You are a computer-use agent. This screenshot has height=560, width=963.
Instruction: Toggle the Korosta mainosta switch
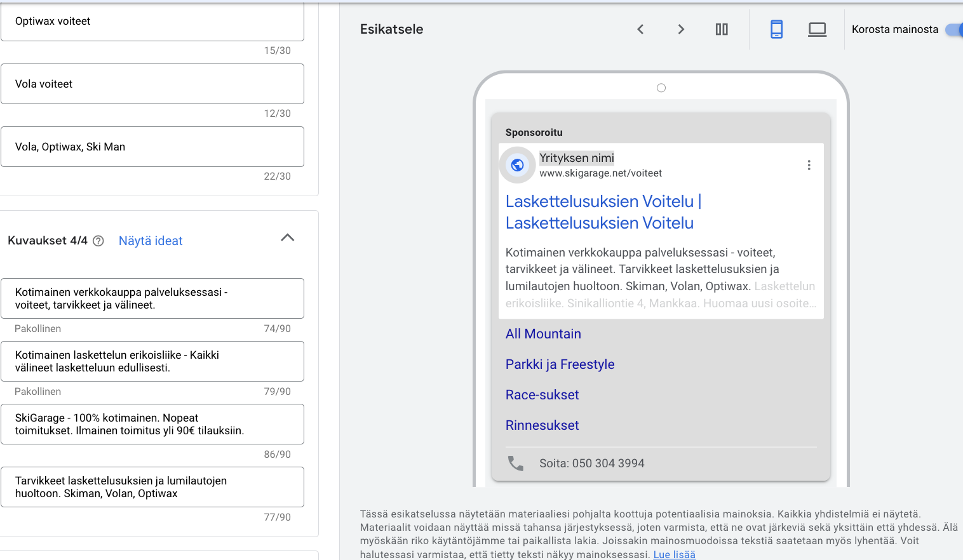coord(954,29)
